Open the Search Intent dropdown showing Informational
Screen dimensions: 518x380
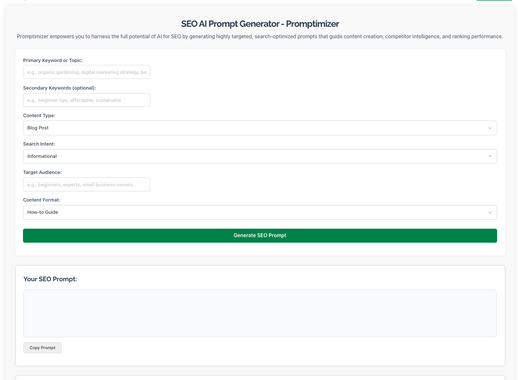tap(260, 156)
